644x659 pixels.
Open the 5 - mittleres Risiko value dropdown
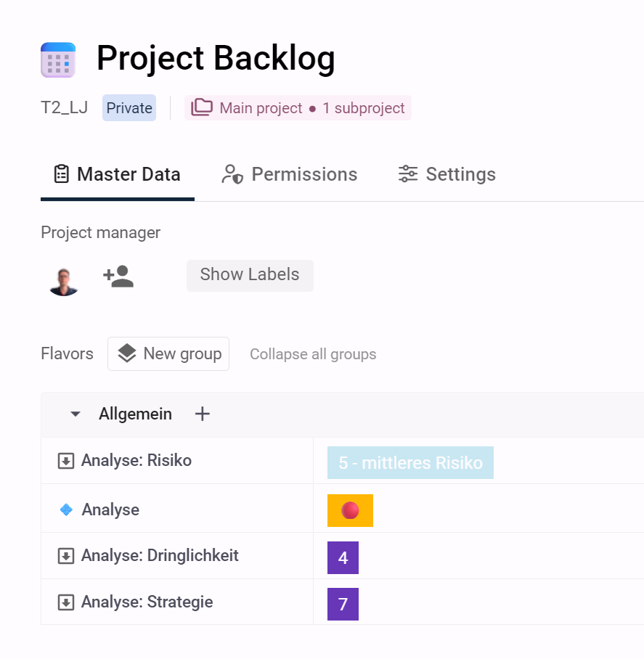click(x=410, y=463)
